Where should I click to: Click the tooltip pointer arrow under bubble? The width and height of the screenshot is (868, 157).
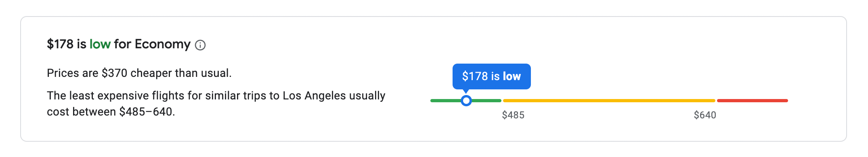coord(466,91)
